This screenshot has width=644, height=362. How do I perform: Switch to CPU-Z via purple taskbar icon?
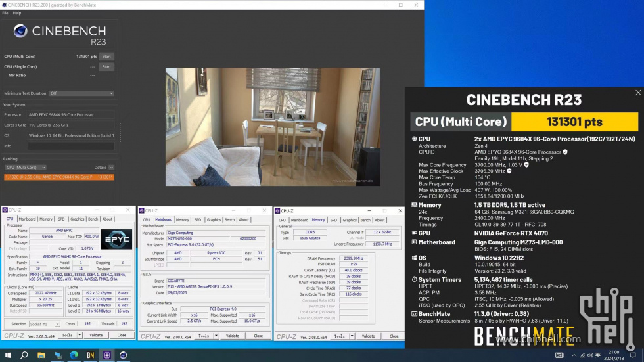point(106,355)
